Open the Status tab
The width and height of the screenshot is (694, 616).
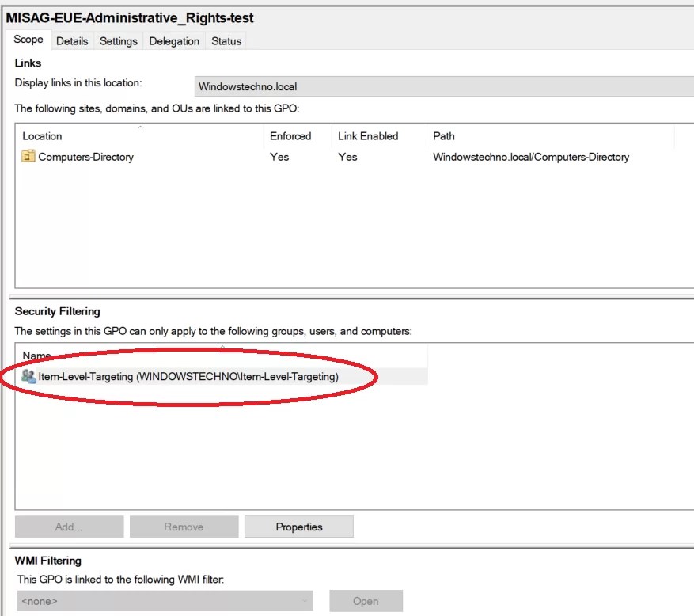226,41
